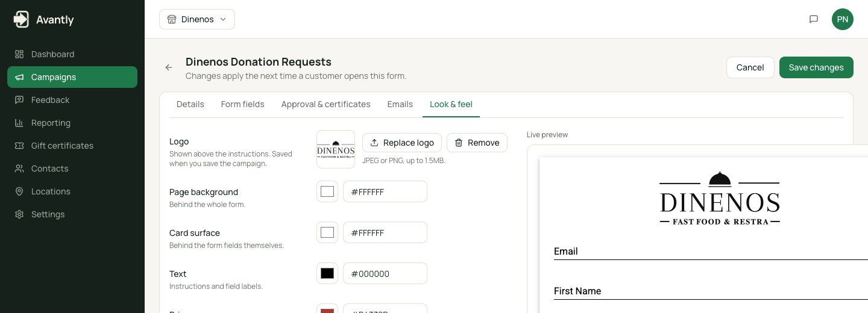Image resolution: width=868 pixels, height=313 pixels.
Task: Click 'Dinenos Donation Requests' heading
Action: click(259, 62)
